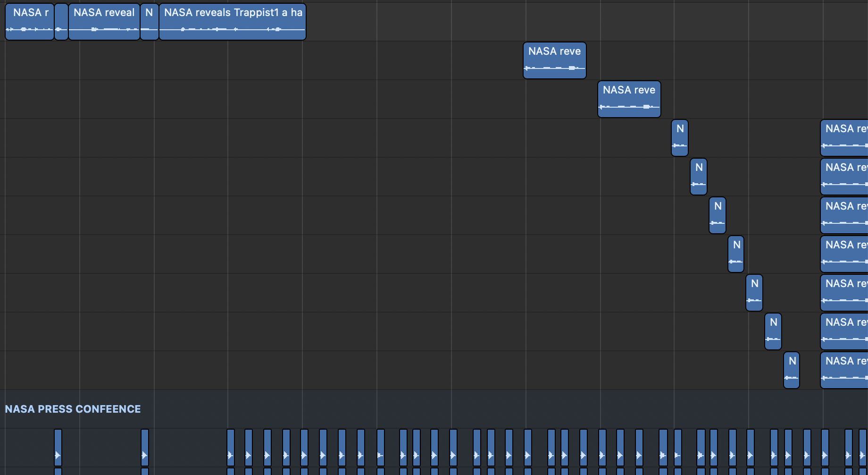868x475 pixels.
Task: Select the short "N" region on the ninth track
Action: [773, 331]
